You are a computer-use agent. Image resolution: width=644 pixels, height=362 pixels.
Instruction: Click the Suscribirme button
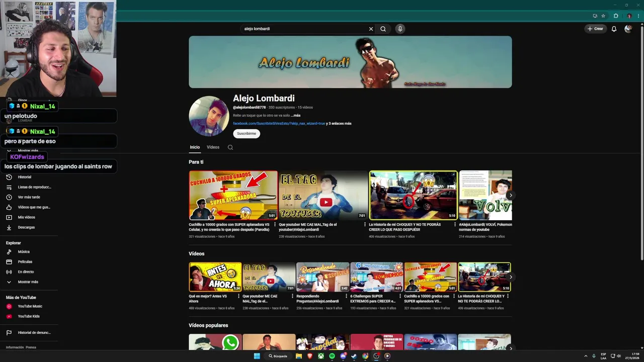click(247, 133)
